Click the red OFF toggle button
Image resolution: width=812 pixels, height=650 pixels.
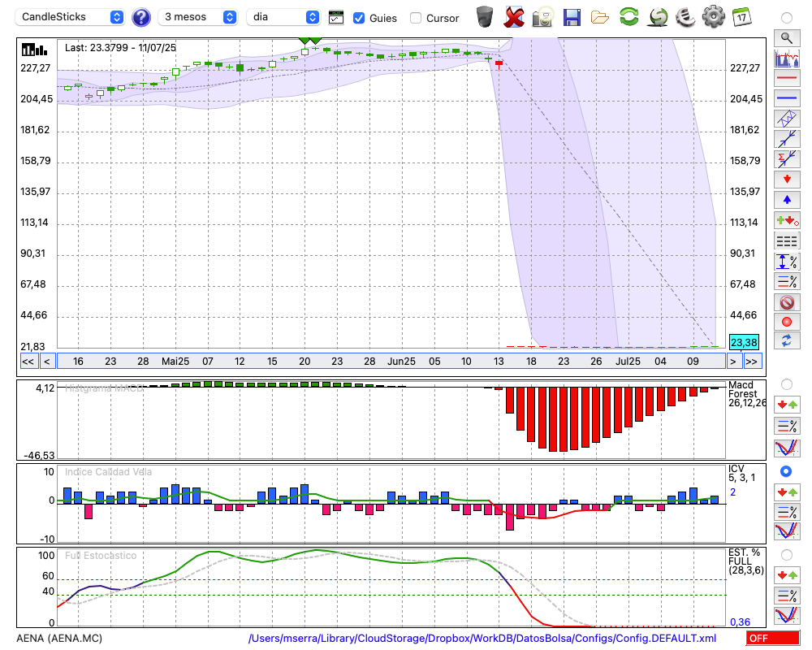point(773,638)
